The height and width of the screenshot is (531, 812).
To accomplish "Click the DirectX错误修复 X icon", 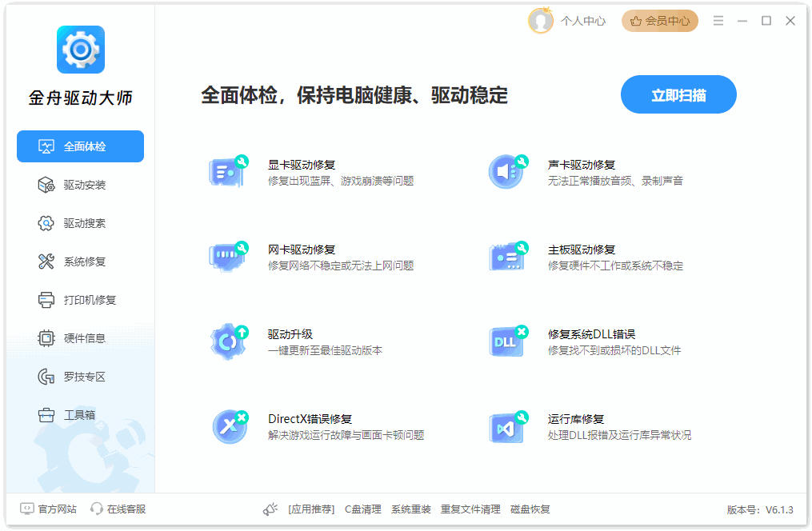I will coord(230,426).
